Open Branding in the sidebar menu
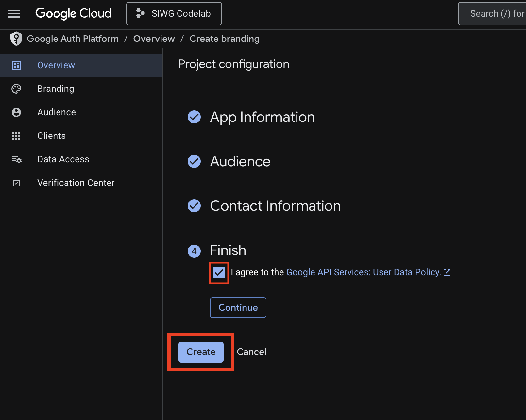This screenshot has width=526, height=420. click(56, 89)
